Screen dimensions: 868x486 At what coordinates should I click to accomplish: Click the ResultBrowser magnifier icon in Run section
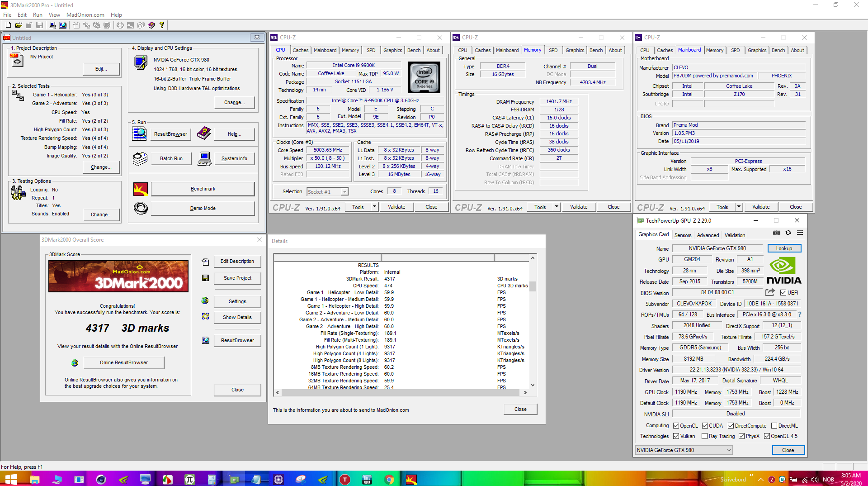(x=140, y=134)
